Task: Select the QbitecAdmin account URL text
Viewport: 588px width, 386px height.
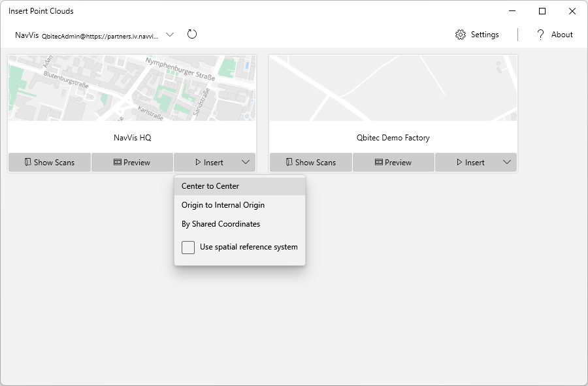Action: coord(100,37)
